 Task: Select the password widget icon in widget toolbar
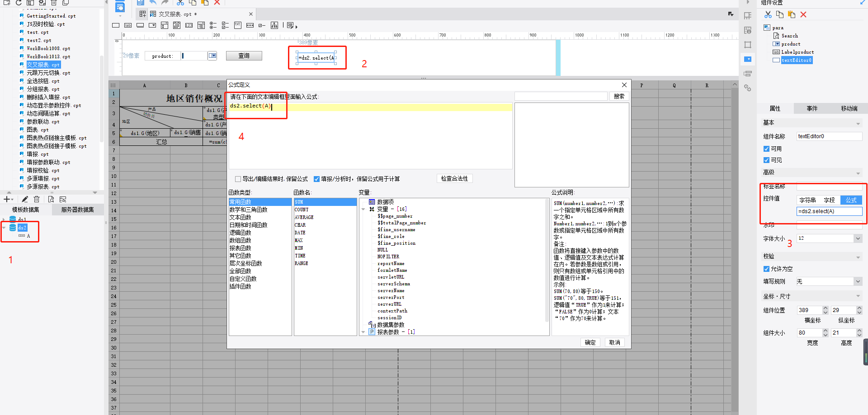click(250, 25)
